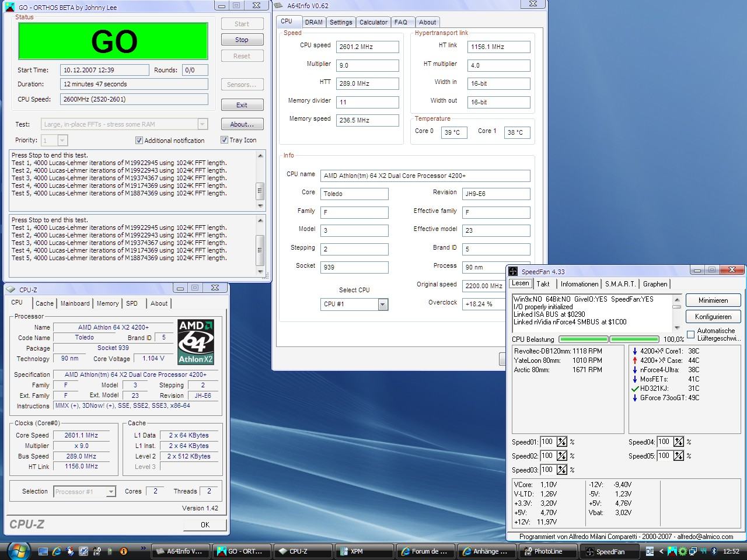This screenshot has height=560, width=747.
Task: Open the Processor Selection dropdown in CPU-Z
Action: (111, 492)
